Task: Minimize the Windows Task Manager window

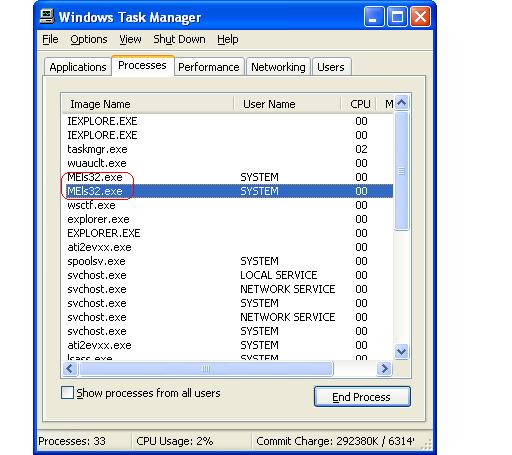Action: [374, 16]
